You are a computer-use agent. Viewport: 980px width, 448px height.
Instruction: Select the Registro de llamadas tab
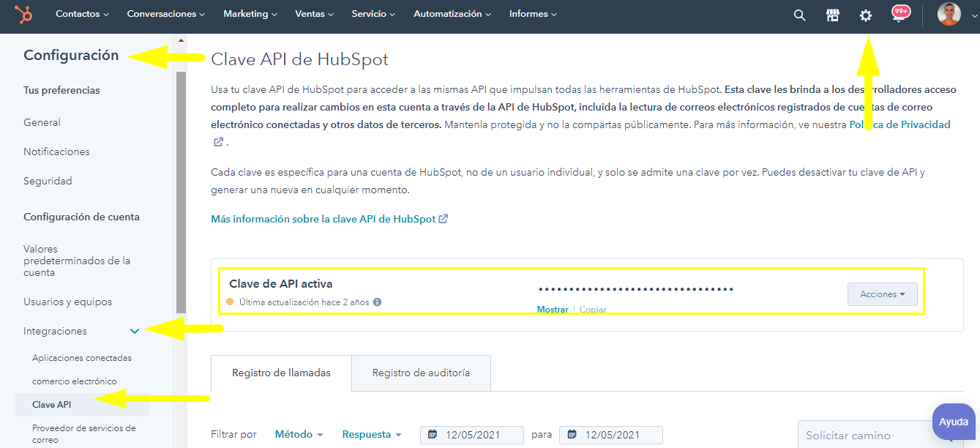pyautogui.click(x=281, y=373)
